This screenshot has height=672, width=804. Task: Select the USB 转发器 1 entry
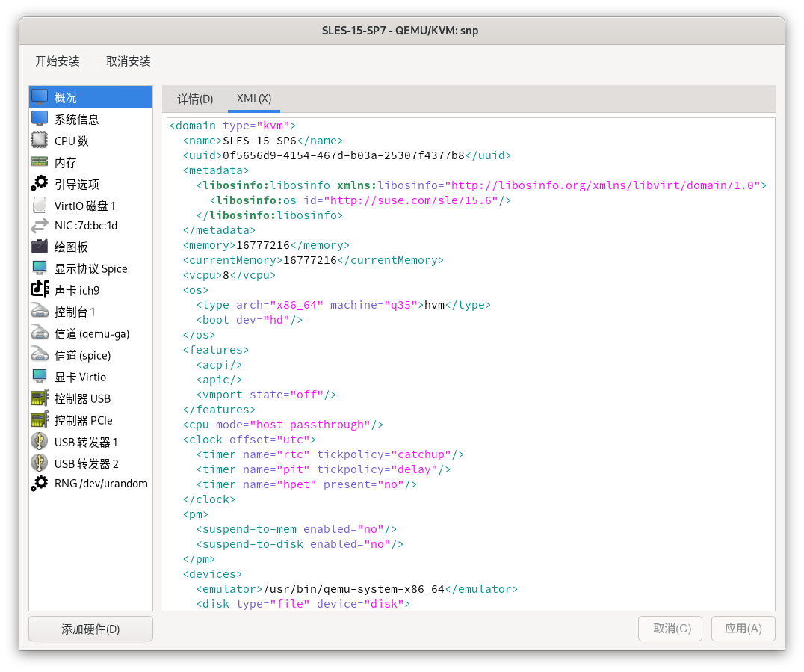pyautogui.click(x=90, y=442)
